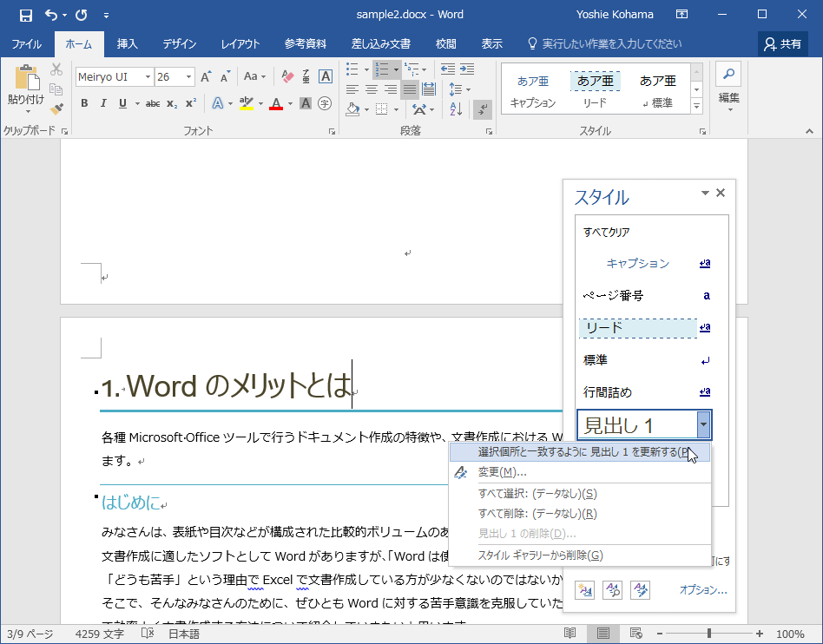Screen dimensions: 823x644
Task: Select 選択個所と一致するように見出し 1 を更新する menu item
Action: point(579,452)
